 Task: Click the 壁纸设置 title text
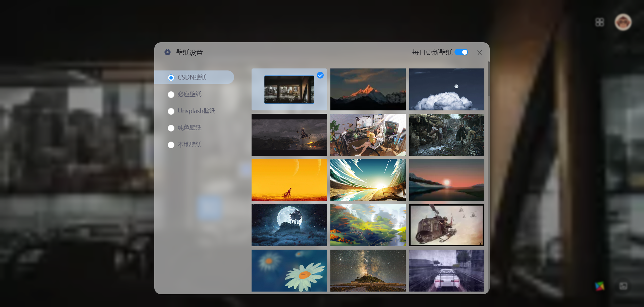190,52
